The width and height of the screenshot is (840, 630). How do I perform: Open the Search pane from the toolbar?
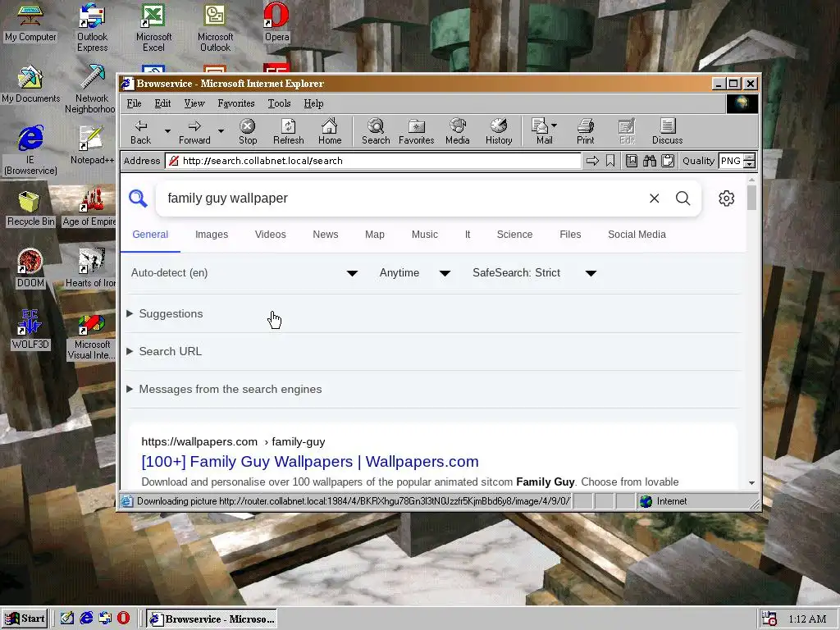pos(376,132)
